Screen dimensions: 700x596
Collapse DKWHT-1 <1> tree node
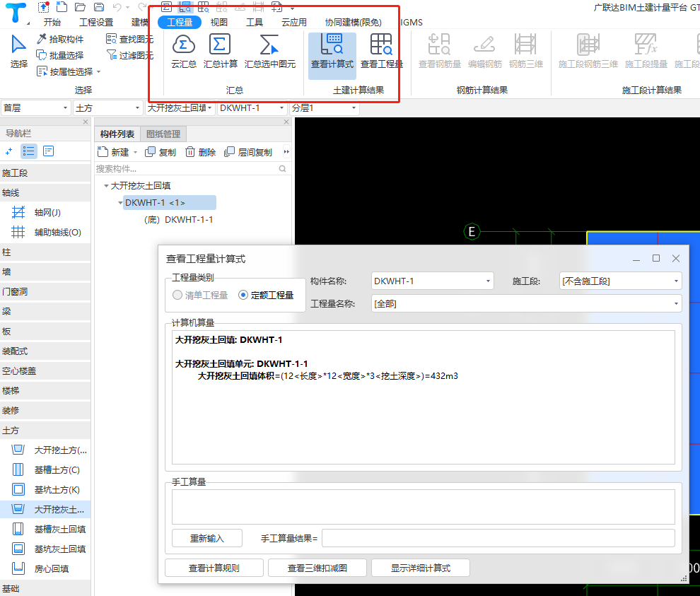pos(120,203)
